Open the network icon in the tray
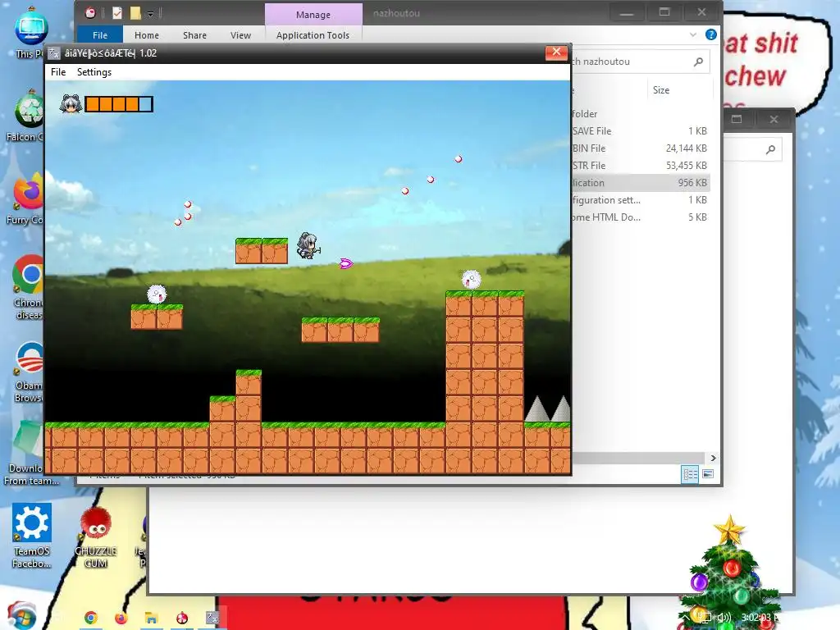Image resolution: width=840 pixels, height=630 pixels. (x=705, y=618)
